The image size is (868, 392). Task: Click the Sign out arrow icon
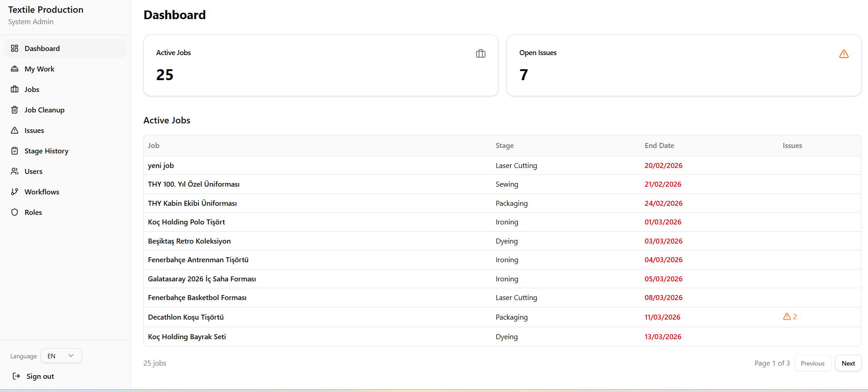tap(16, 376)
